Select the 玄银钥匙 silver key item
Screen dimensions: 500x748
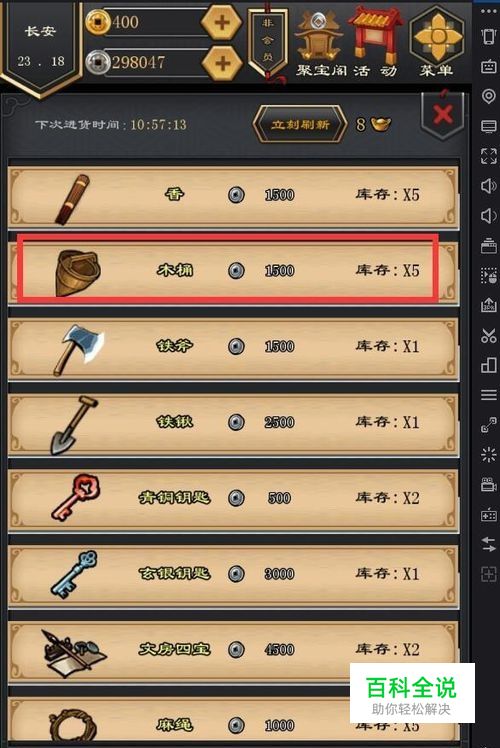[x=233, y=574]
